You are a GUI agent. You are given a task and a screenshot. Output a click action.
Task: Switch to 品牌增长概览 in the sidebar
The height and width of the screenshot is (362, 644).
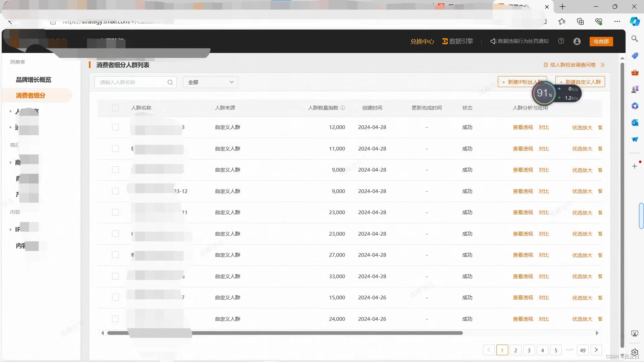34,80
